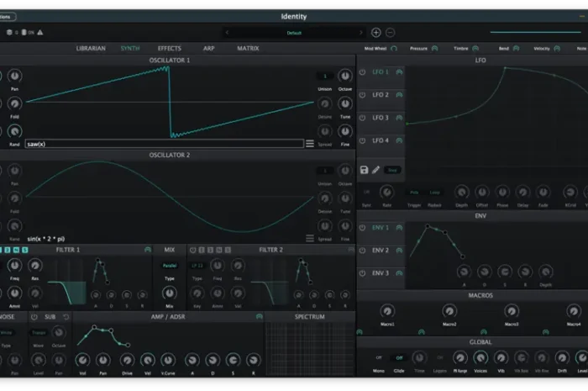Toggle the SUB oscillator power button
588x391 pixels.
[x=34, y=317]
